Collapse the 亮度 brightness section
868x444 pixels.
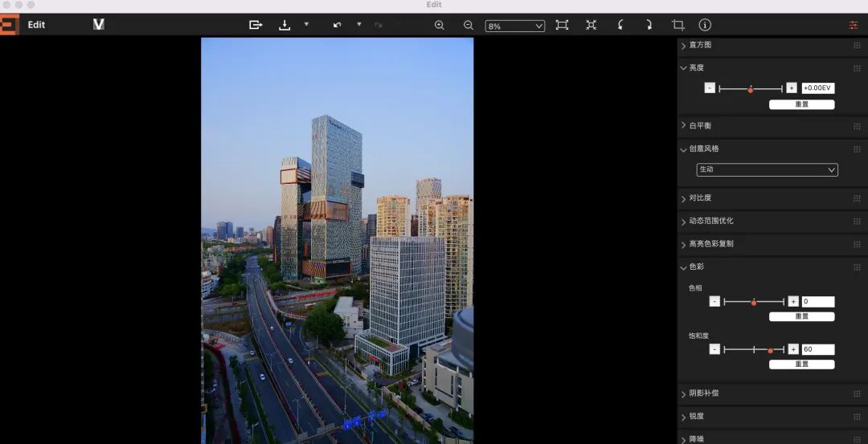pos(684,68)
